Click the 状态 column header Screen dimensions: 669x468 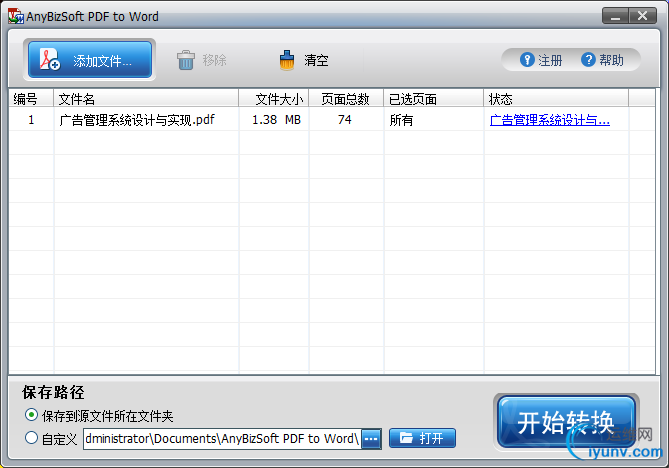coord(556,99)
